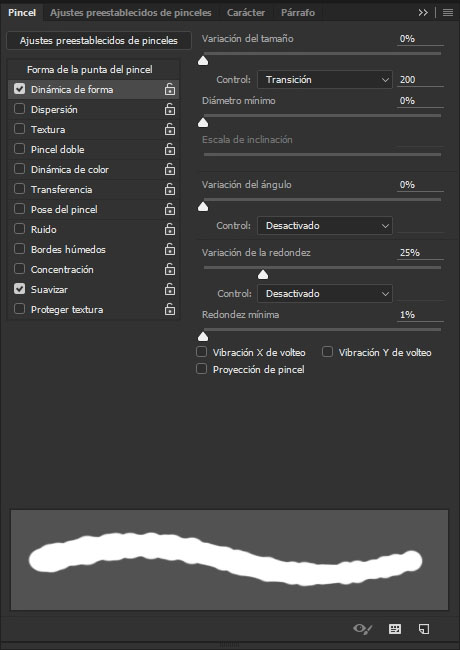Enable the Pincel doble checkbox
Screen dimensions: 460x650
[19, 148]
